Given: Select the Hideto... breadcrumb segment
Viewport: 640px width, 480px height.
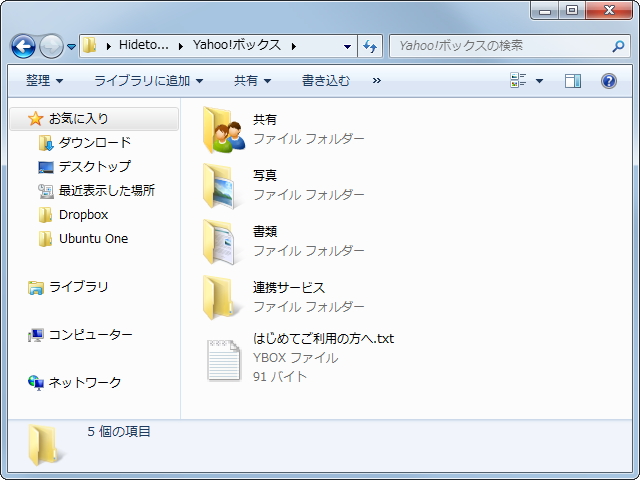Looking at the screenshot, I should 144,45.
